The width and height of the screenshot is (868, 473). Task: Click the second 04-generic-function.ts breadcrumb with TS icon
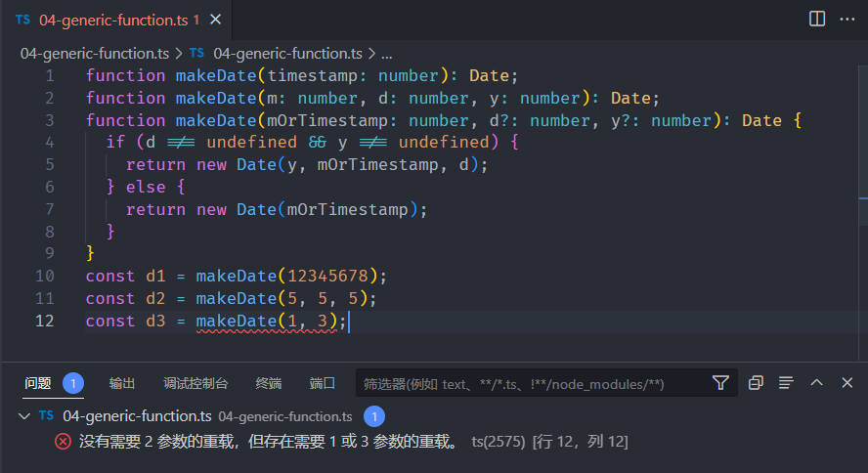[x=276, y=54]
